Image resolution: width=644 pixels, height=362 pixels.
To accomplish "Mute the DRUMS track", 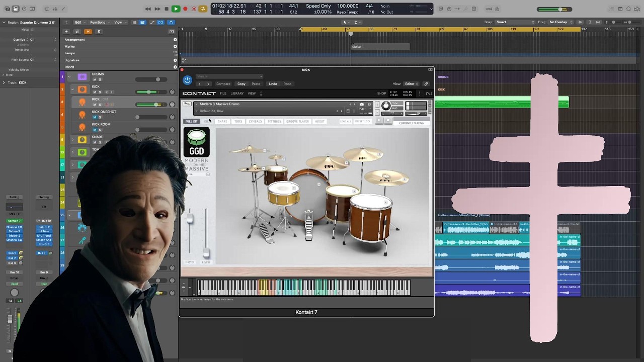I will point(95,79).
